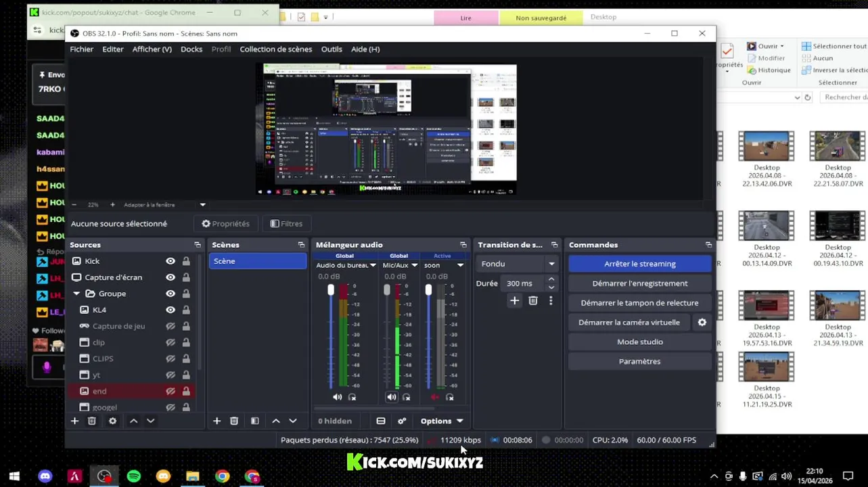The image size is (868, 487).
Task: Switch audio mixer layout icon
Action: tap(381, 421)
